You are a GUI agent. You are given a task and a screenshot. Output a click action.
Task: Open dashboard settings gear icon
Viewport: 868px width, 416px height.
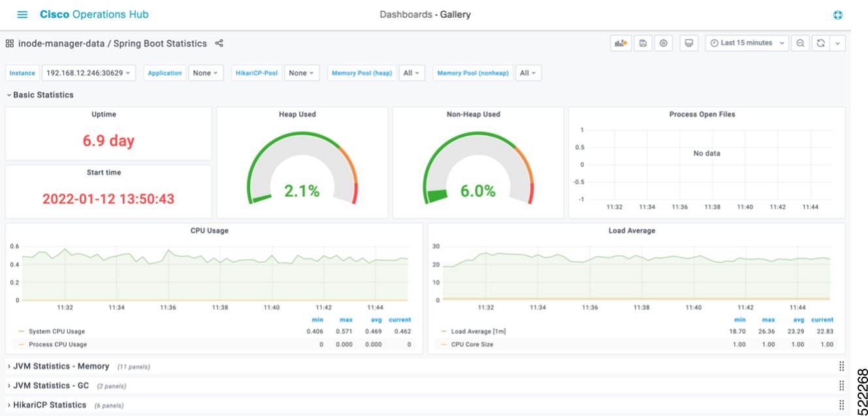[663, 42]
